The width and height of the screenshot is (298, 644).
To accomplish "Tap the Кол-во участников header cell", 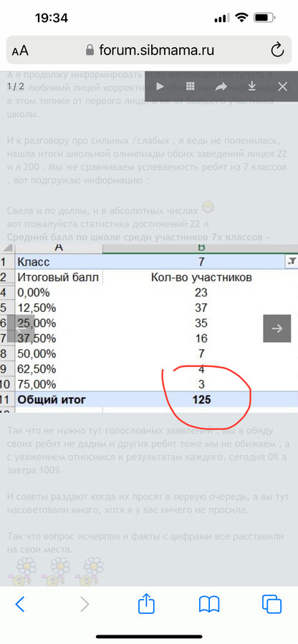I will (x=201, y=278).
